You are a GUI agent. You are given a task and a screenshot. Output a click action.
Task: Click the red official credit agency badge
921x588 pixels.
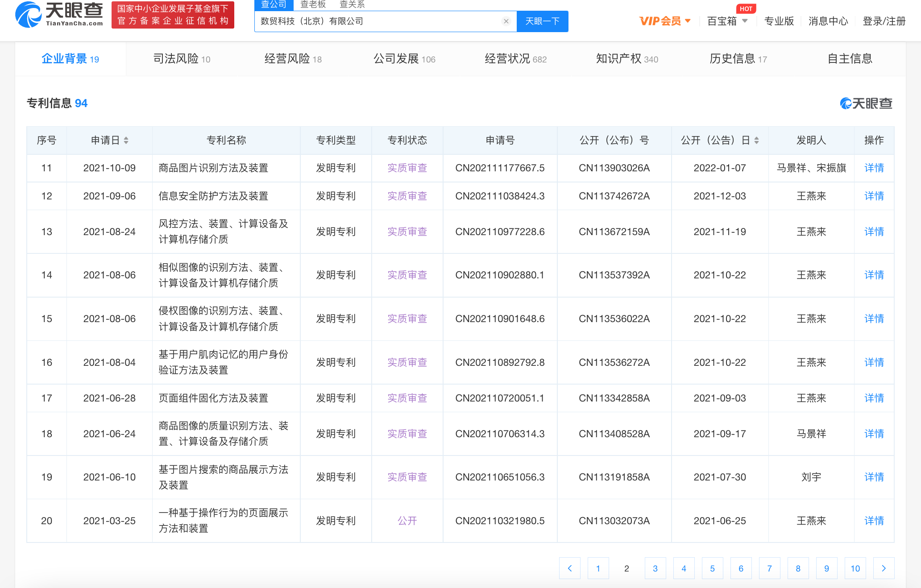[x=173, y=15]
